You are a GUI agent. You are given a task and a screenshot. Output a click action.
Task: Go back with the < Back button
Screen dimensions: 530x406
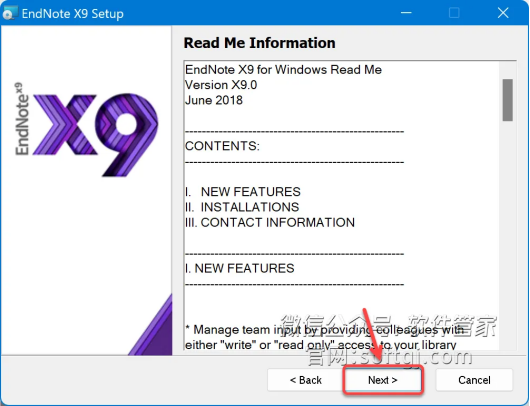[306, 380]
